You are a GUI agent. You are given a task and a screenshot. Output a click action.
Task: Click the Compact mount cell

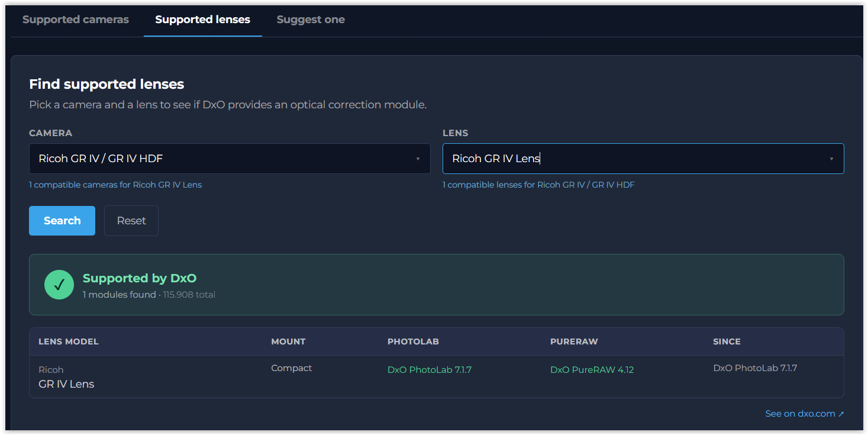click(292, 368)
